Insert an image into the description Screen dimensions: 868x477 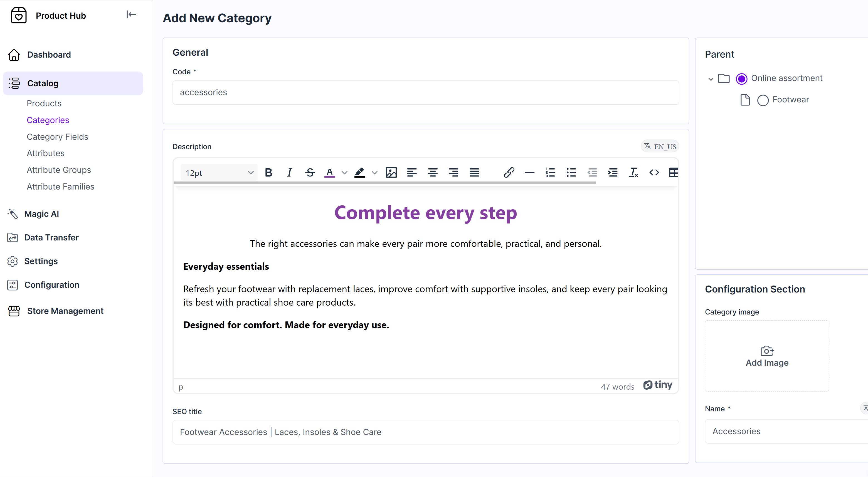pyautogui.click(x=391, y=173)
